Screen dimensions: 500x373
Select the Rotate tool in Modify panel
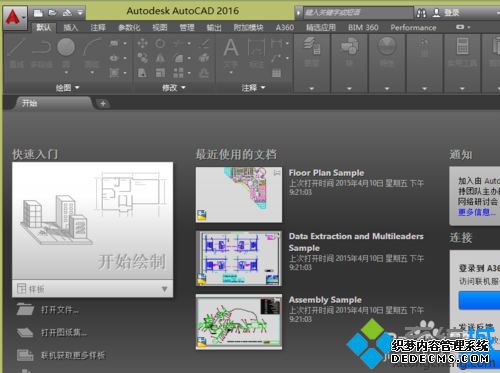coord(160,43)
